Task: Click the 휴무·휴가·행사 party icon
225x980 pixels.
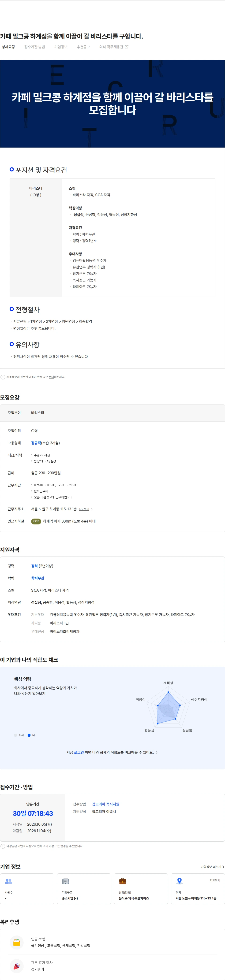Action: tap(17, 966)
